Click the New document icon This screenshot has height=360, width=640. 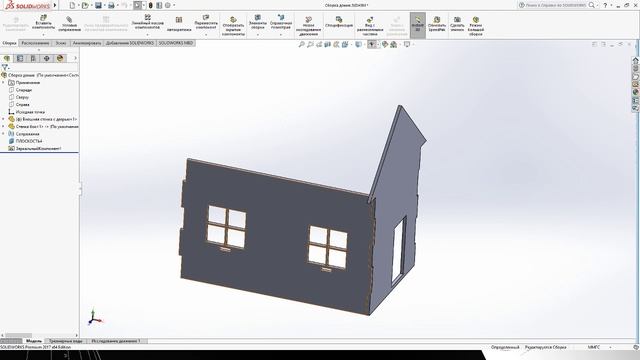(x=72, y=5)
